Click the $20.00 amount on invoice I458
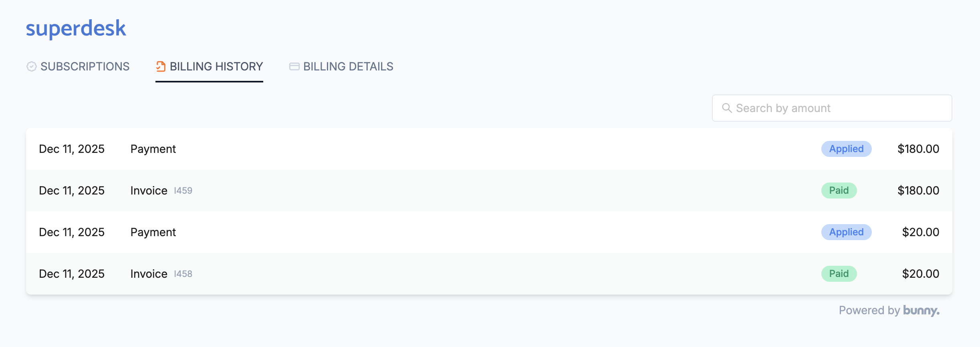The height and width of the screenshot is (347, 980). [920, 274]
